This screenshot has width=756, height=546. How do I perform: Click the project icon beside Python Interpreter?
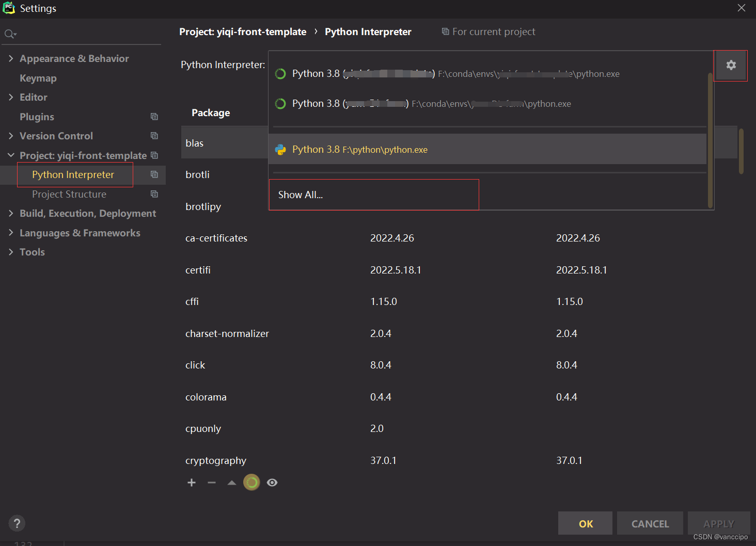click(154, 174)
